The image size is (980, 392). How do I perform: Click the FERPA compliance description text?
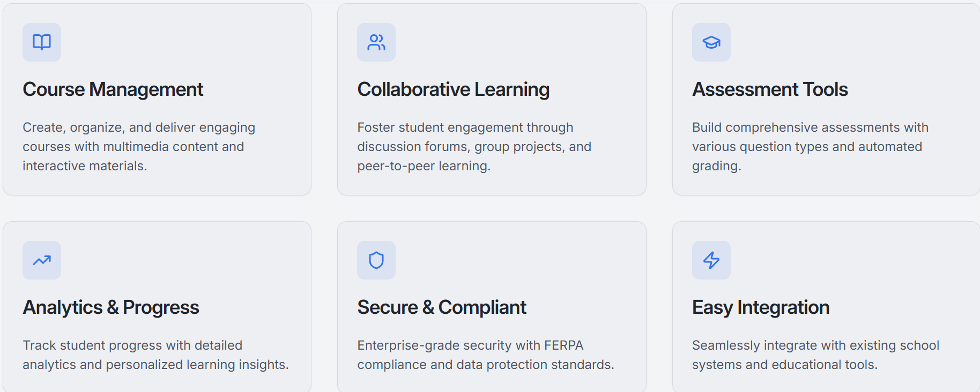pyautogui.click(x=485, y=355)
